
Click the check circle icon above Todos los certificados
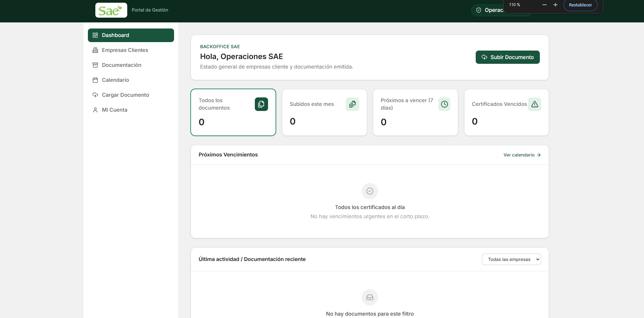[x=370, y=191]
